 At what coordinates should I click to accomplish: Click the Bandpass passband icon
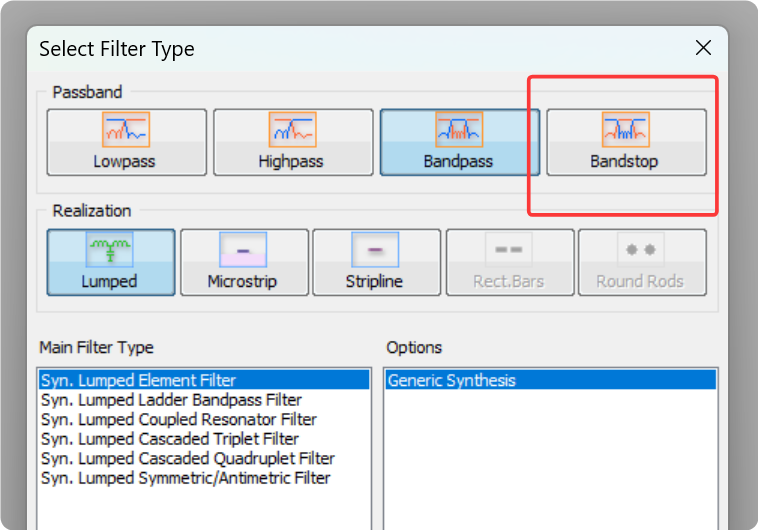459,129
